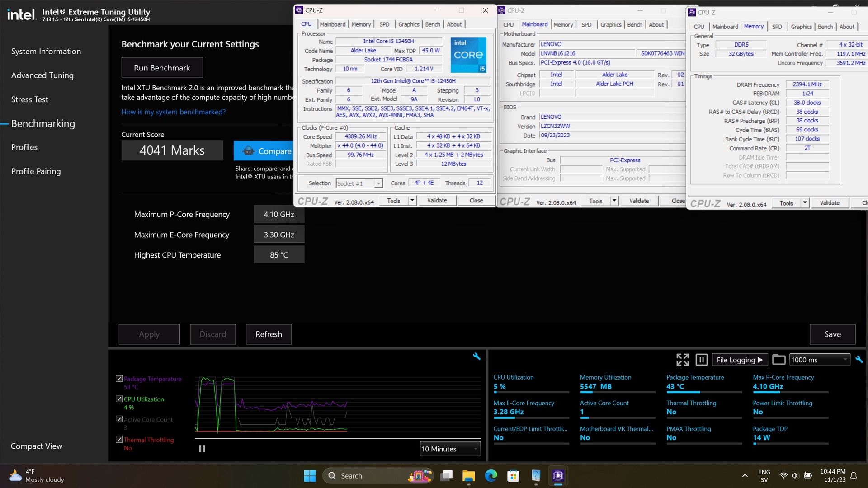Open the Intel XTU taskbar icon

pos(536,476)
